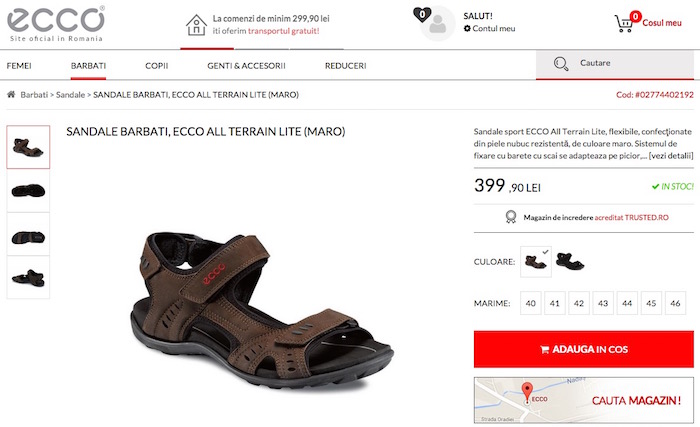Click the user account avatar icon
700x427 pixels.
(x=438, y=24)
